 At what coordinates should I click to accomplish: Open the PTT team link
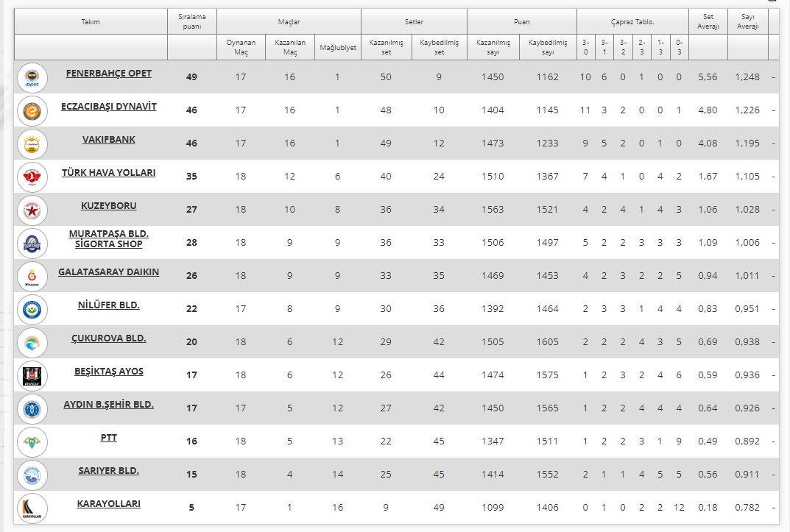(109, 438)
